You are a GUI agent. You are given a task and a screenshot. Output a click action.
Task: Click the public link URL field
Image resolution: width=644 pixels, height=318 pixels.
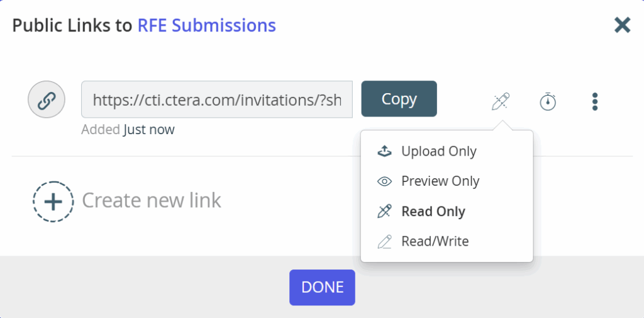217,99
